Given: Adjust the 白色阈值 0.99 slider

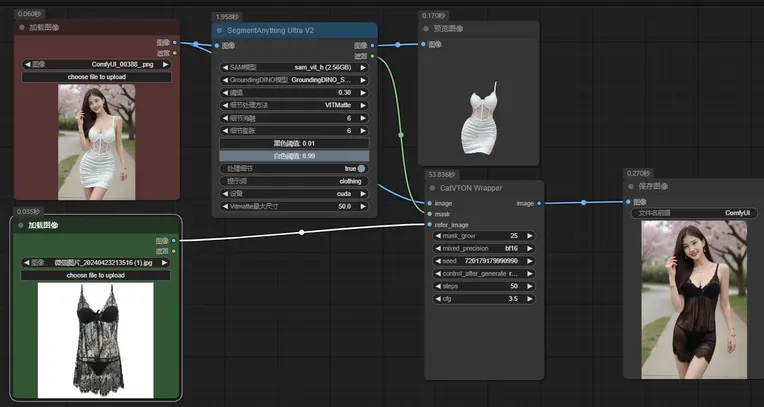Looking at the screenshot, I should click(x=295, y=156).
